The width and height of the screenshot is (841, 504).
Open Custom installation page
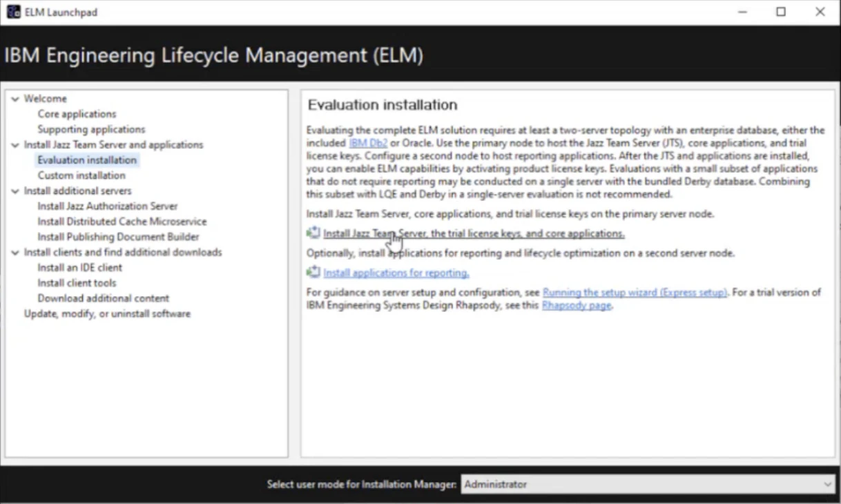click(x=81, y=175)
